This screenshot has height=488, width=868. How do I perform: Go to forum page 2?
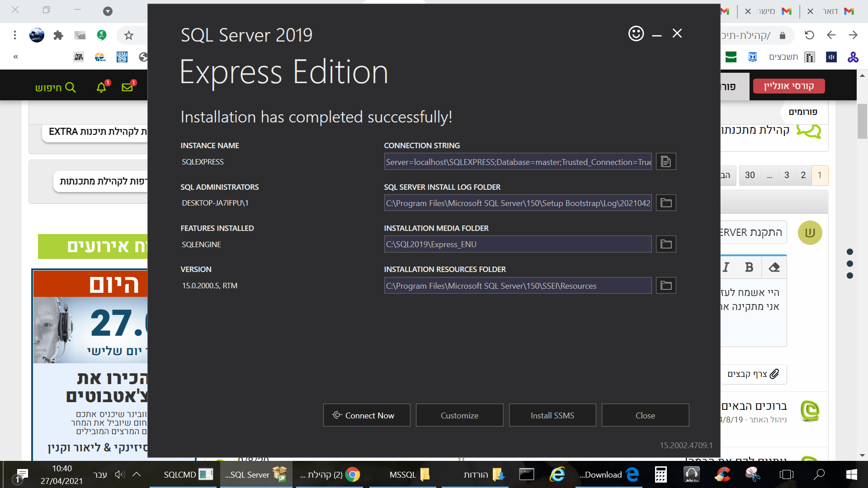803,175
